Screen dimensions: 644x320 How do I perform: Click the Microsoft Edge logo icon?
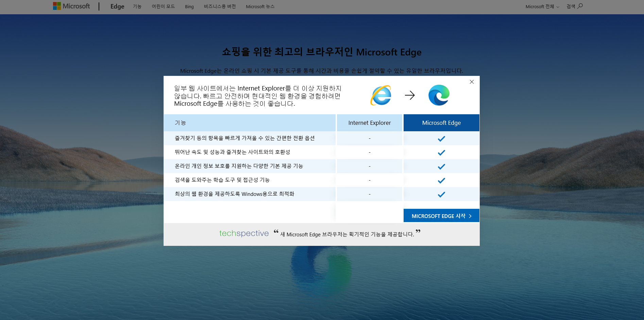439,95
